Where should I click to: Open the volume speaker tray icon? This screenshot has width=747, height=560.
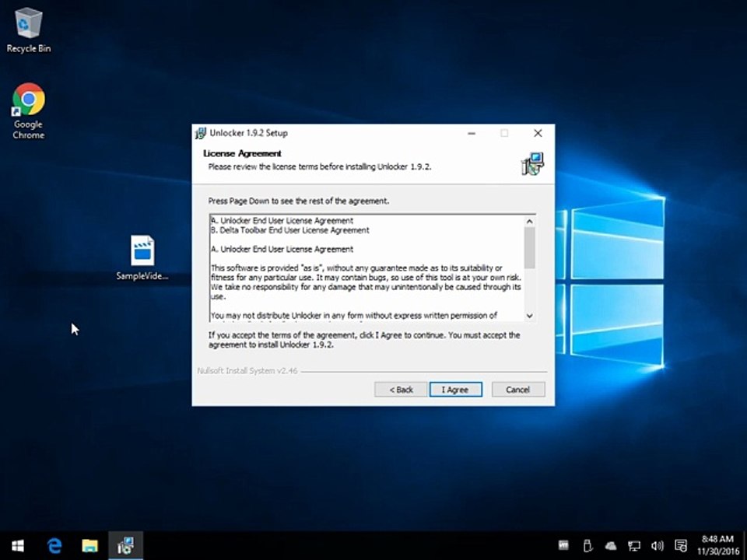click(658, 546)
